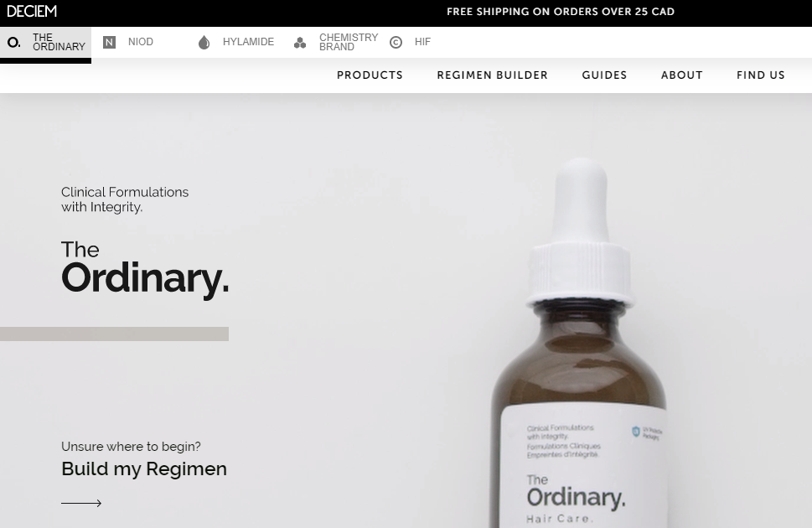Go to the FIND US page

[x=761, y=75]
